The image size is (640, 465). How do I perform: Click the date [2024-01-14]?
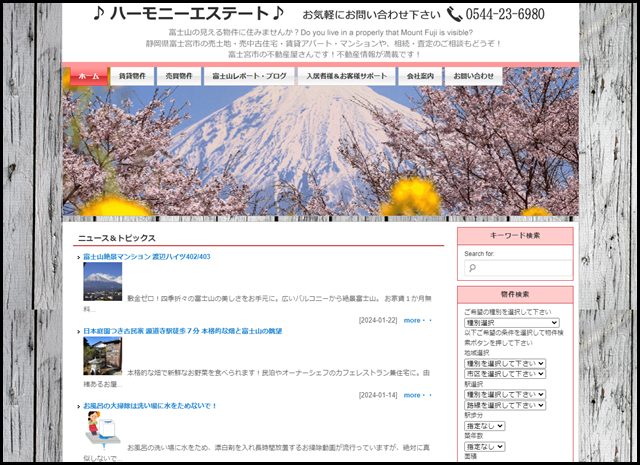coord(378,395)
